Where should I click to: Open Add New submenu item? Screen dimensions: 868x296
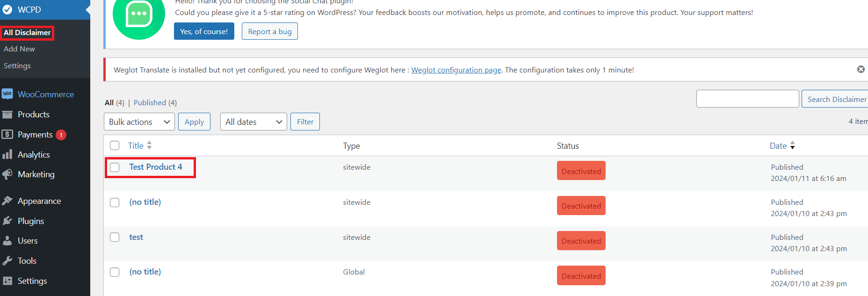tap(19, 49)
